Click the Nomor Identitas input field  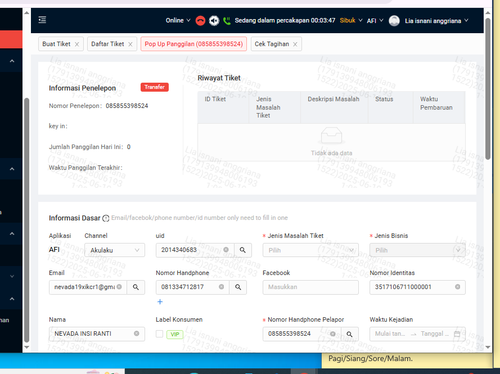417,287
